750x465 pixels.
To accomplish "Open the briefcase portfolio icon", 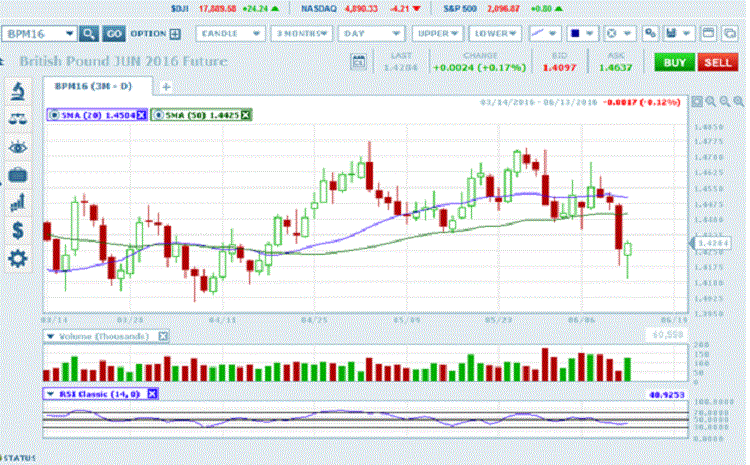I will coord(18,174).
